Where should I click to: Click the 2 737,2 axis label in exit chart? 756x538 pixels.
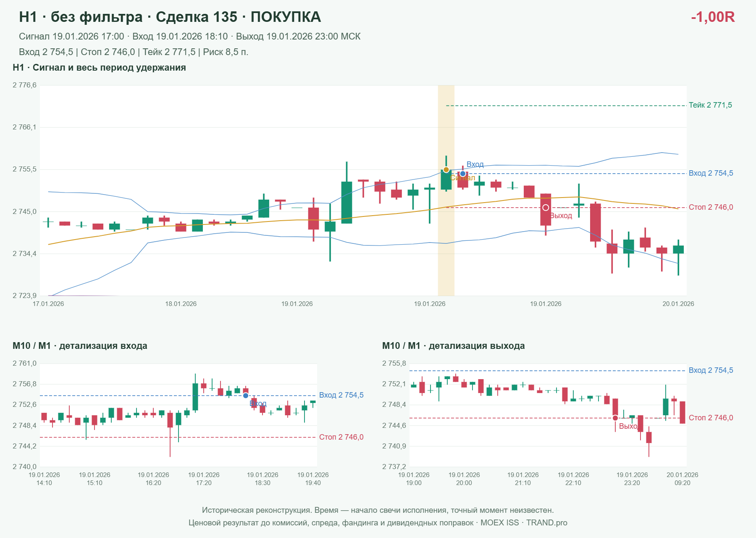(x=394, y=467)
